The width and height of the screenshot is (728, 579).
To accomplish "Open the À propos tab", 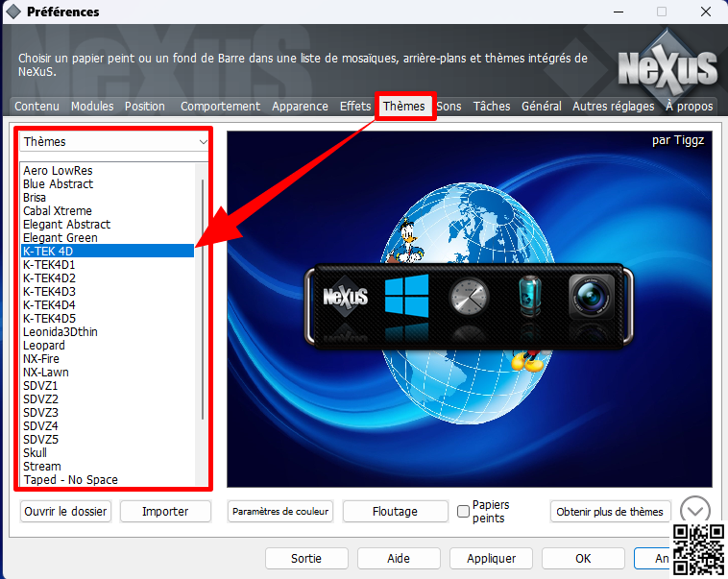I will tap(689, 107).
